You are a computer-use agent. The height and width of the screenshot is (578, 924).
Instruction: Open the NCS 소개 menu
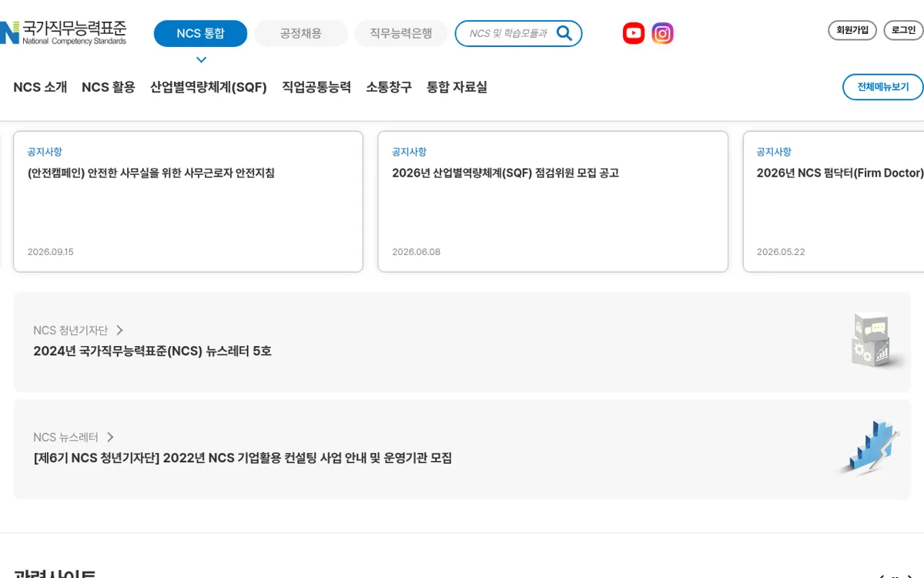(40, 87)
